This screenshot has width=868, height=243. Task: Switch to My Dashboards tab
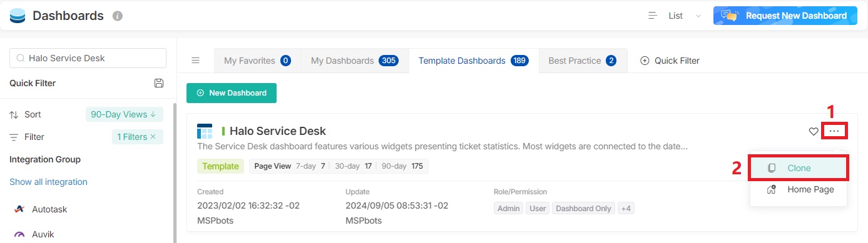click(x=355, y=61)
